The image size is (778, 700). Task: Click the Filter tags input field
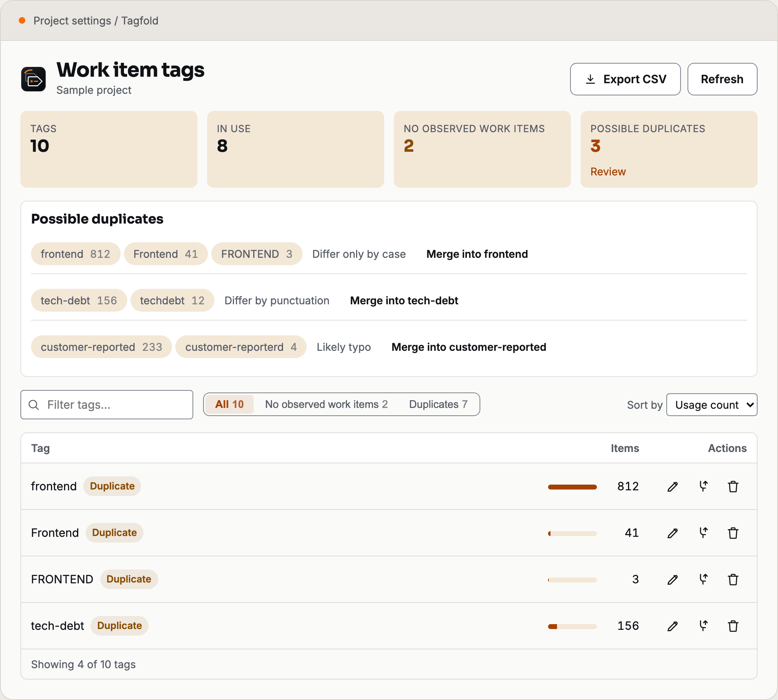[x=107, y=405]
